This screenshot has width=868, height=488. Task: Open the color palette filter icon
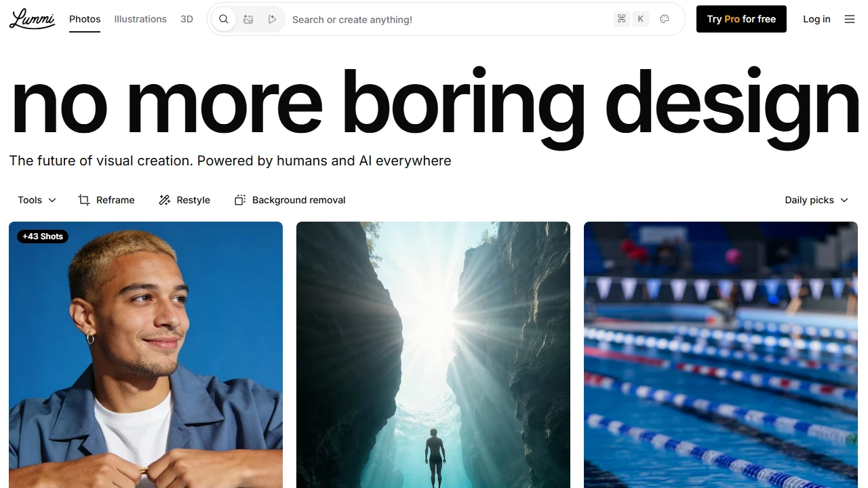(665, 20)
